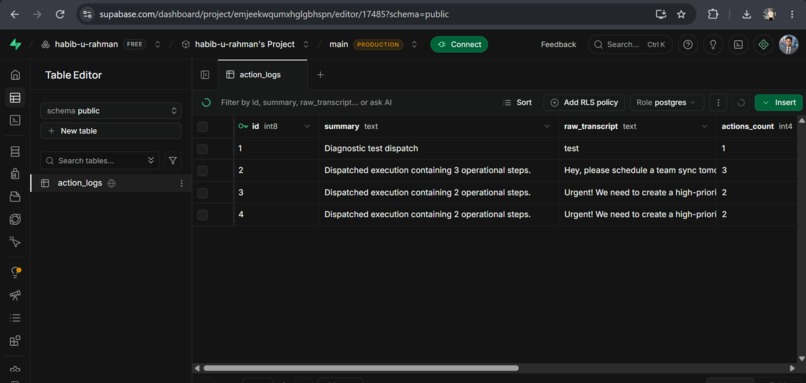Click the globe icon beside action_logs
Viewport: 806px width, 383px height.
coord(112,183)
